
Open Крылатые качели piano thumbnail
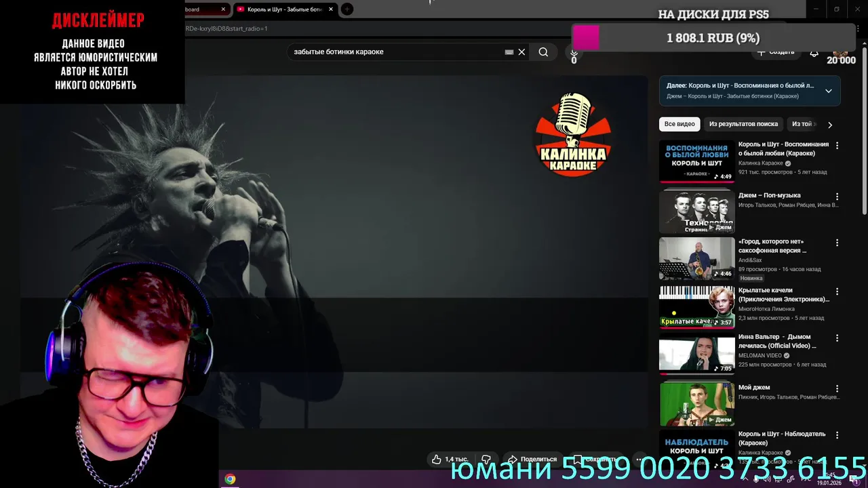pos(696,307)
